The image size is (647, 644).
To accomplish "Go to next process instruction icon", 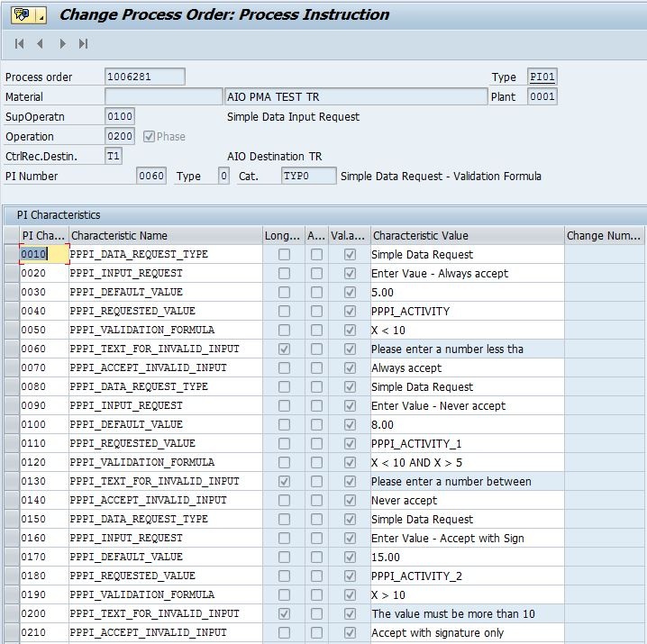I will [62, 44].
